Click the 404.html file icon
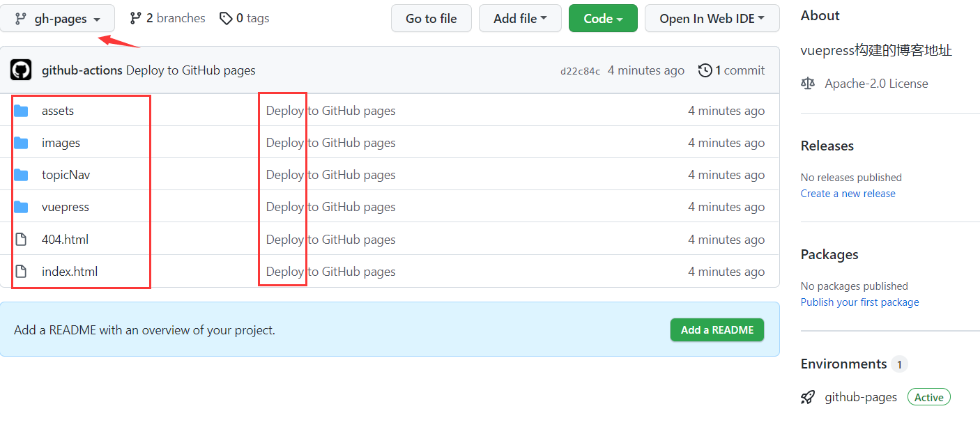Viewport: 980px width, 427px height. (x=21, y=240)
